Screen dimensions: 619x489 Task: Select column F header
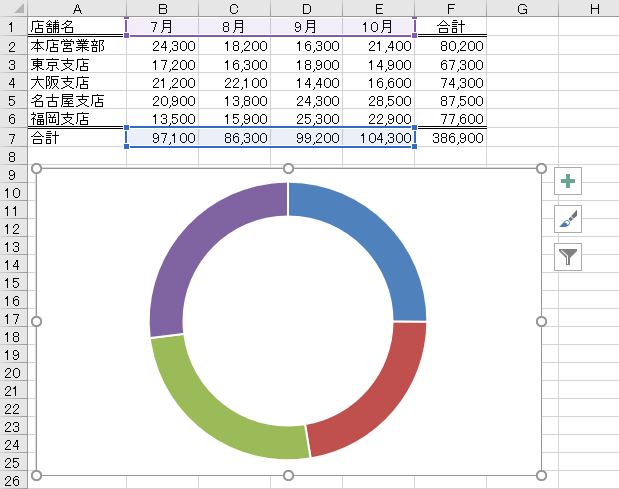tap(450, 8)
